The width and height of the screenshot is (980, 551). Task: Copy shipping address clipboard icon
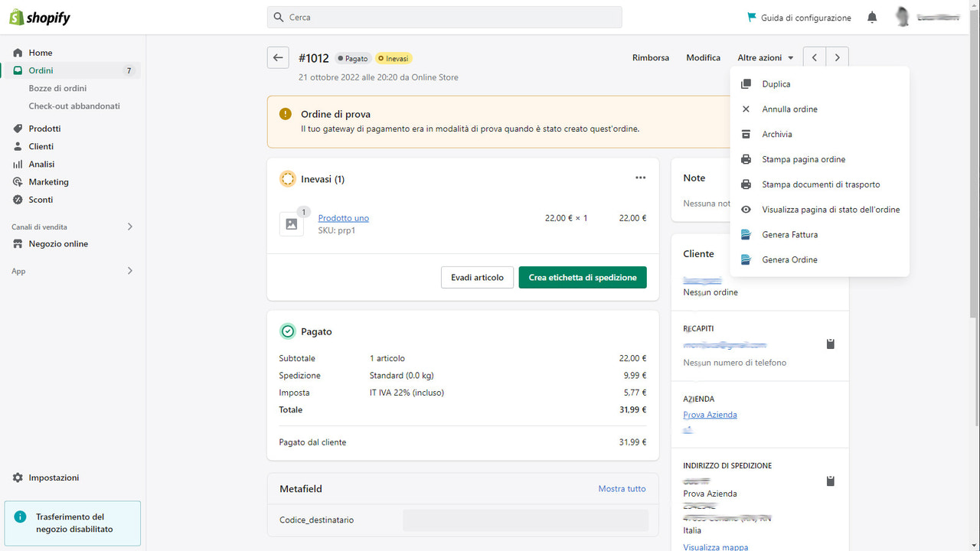coord(831,481)
